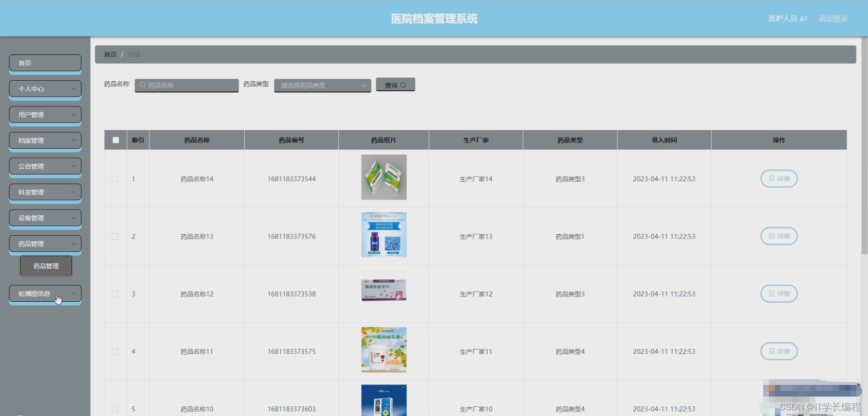868x416 pixels.
Task: Click the 药品名称 column header
Action: [197, 140]
